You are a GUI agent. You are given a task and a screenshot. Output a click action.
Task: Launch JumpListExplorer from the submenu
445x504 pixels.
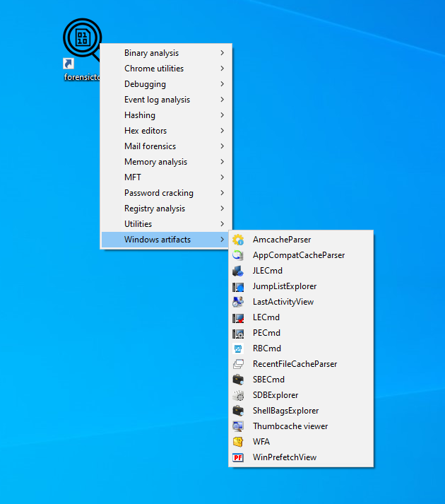tap(301, 286)
